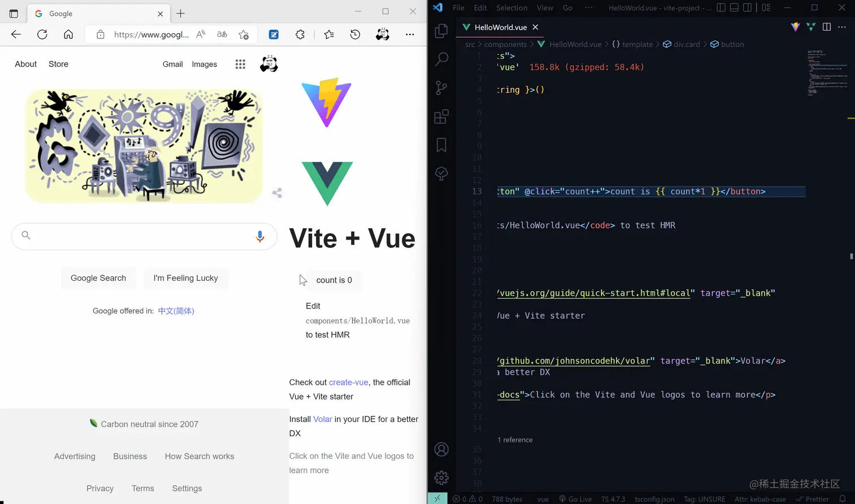Open the Bookmarks view in VS Code activity bar
This screenshot has height=504, width=855.
pyautogui.click(x=442, y=145)
